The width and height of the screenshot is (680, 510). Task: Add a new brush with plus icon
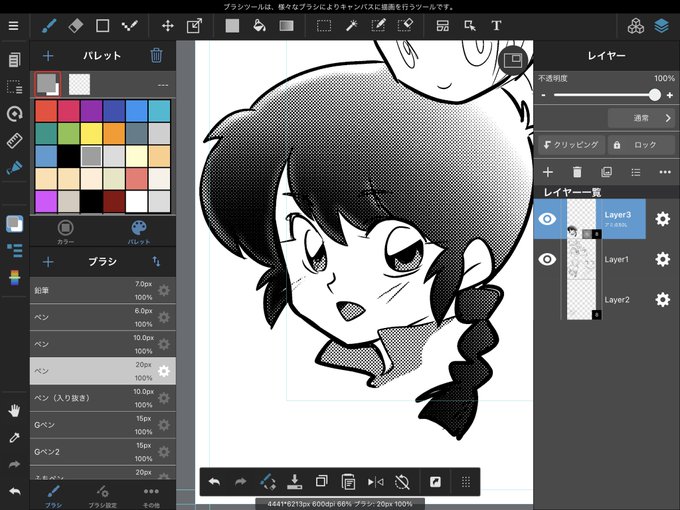pyautogui.click(x=48, y=262)
